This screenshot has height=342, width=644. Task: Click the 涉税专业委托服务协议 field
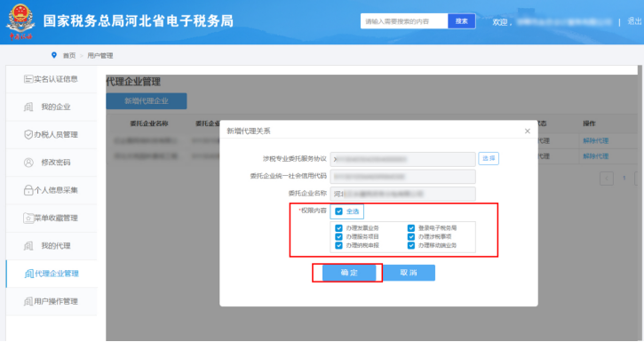point(403,159)
